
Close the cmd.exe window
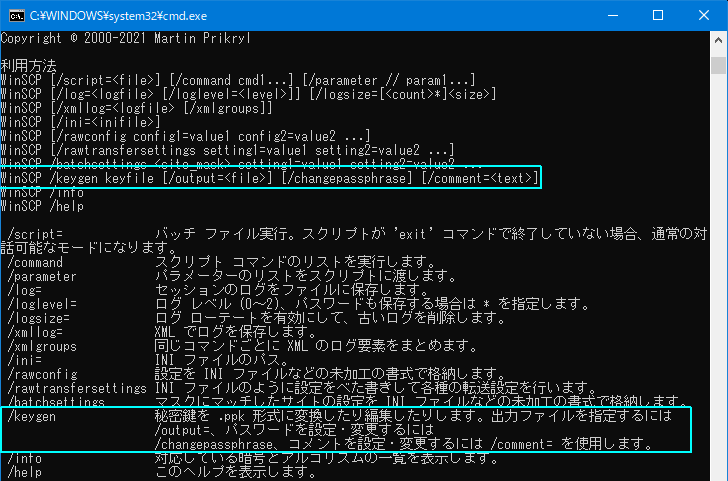pos(704,15)
